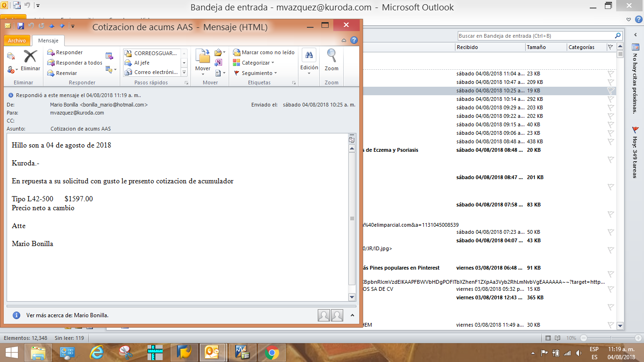Viewport: 644px width, 362px height.
Task: Click Responder to reply to Mario Bonilla
Action: click(x=65, y=52)
